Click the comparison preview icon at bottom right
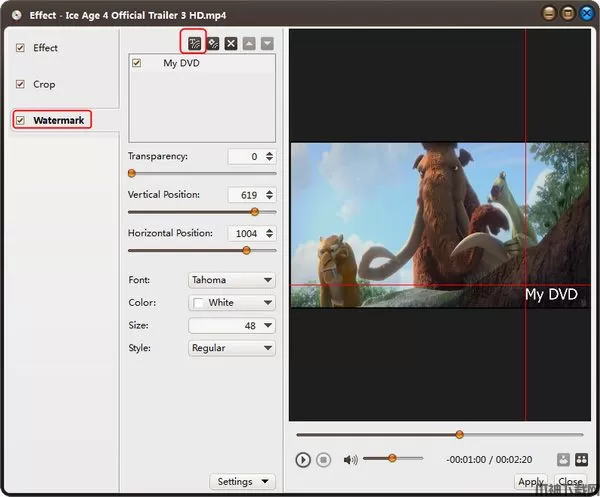 [579, 460]
